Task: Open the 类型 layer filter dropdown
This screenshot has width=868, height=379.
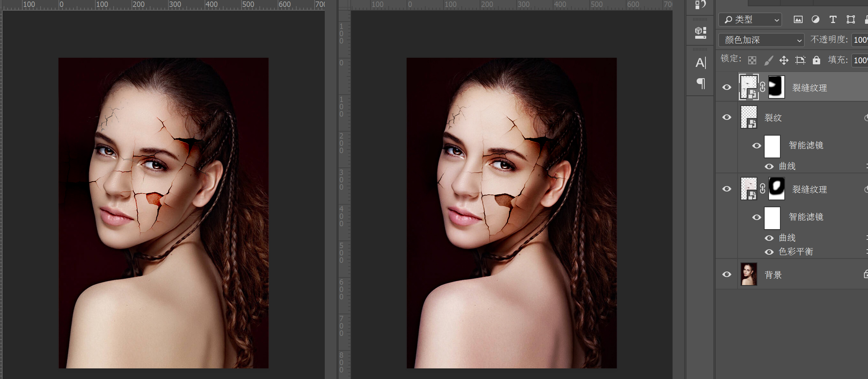Action: point(750,20)
